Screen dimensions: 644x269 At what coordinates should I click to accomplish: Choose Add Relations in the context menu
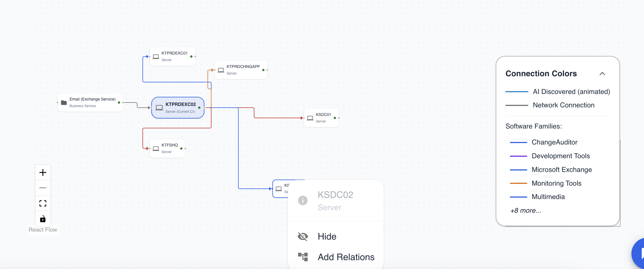tap(346, 257)
